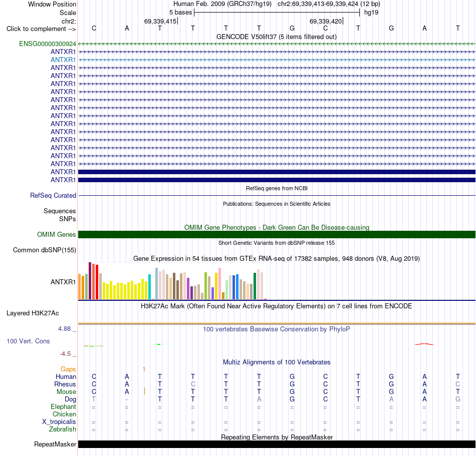
Task: Select the Window Position label
Action: [x=52, y=4]
